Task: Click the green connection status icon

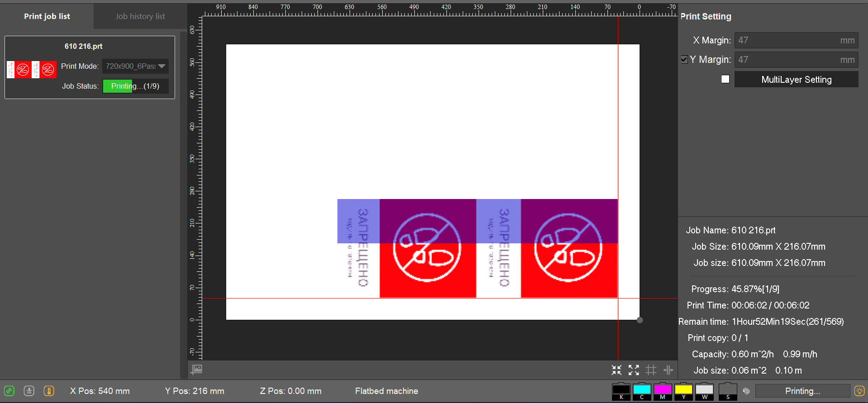Action: pyautogui.click(x=9, y=391)
